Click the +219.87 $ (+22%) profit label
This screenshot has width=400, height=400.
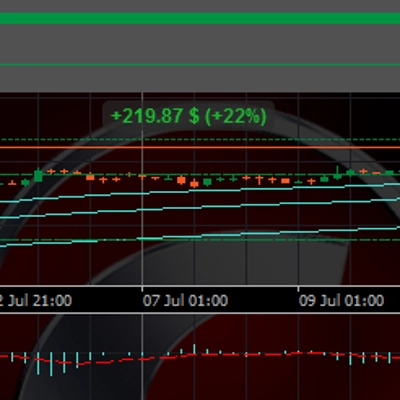pos(189,117)
